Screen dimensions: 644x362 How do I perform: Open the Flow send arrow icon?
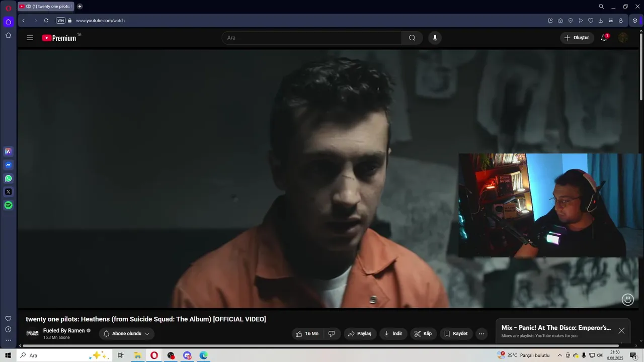581,21
